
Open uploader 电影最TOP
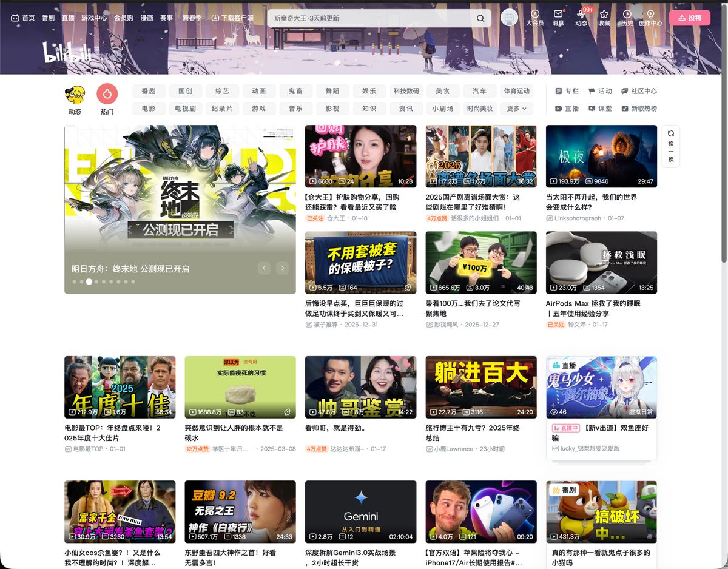(88, 449)
